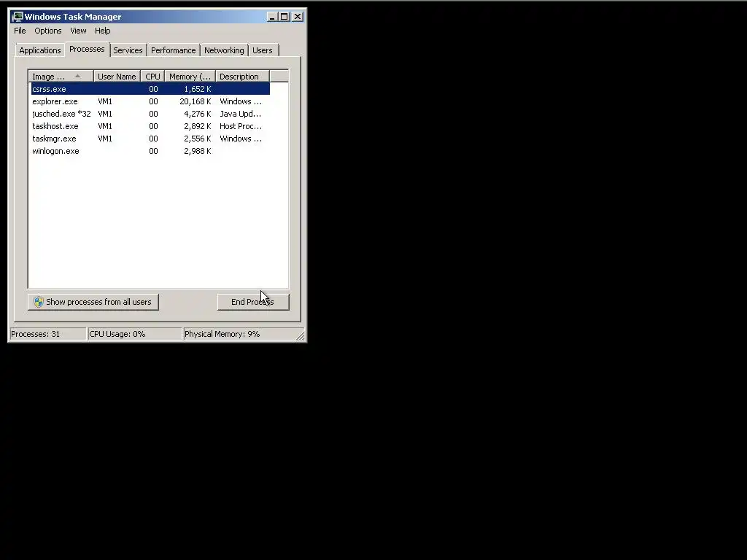Click Show processes from all users
747x560 pixels.
click(93, 302)
